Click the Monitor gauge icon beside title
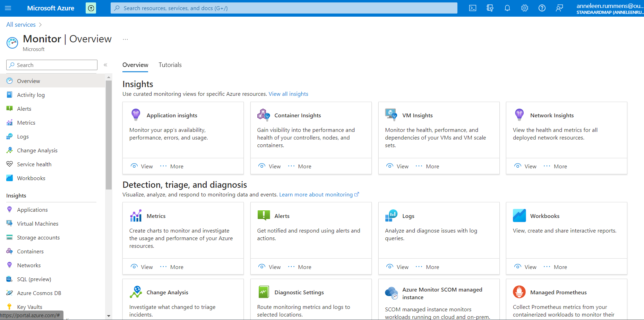Screen dimensions: 644x320 [x=12, y=43]
